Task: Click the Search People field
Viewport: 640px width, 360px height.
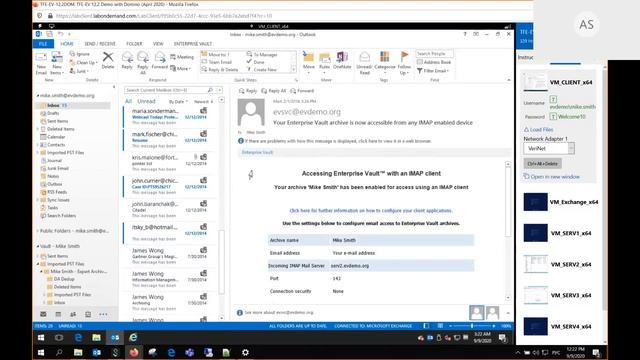Action: (434, 53)
